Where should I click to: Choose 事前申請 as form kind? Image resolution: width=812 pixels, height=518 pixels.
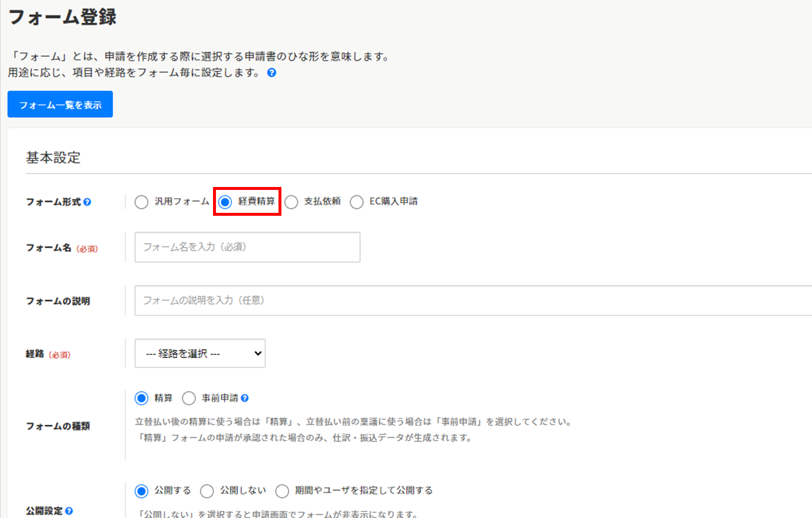(189, 398)
